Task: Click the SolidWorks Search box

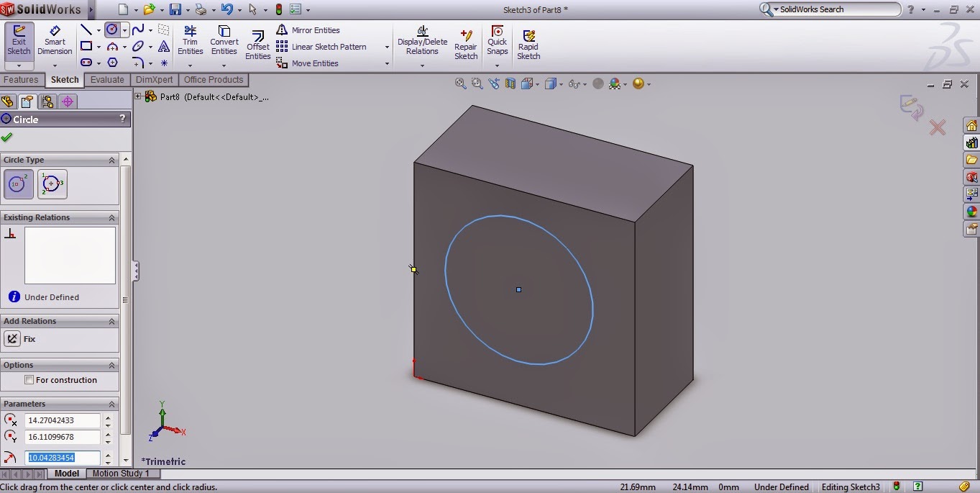Action: pos(831,9)
